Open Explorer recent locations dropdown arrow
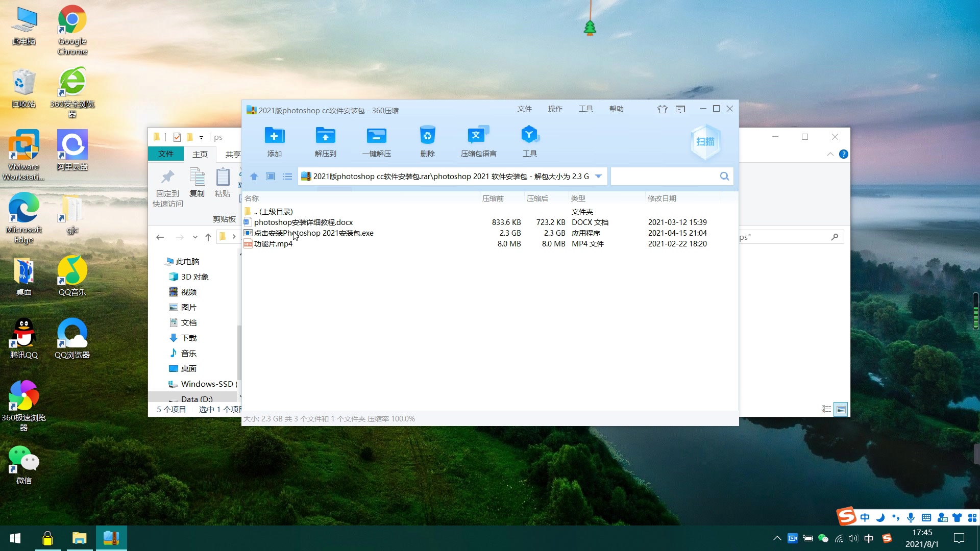The image size is (980, 551). tap(195, 237)
